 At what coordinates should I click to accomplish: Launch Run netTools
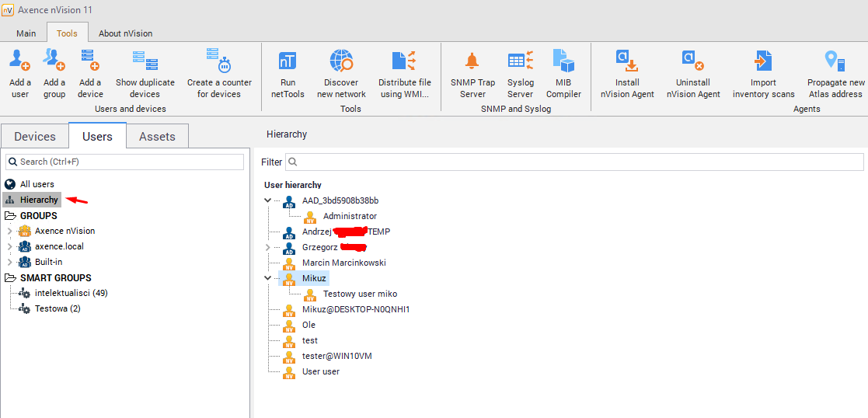[288, 61]
